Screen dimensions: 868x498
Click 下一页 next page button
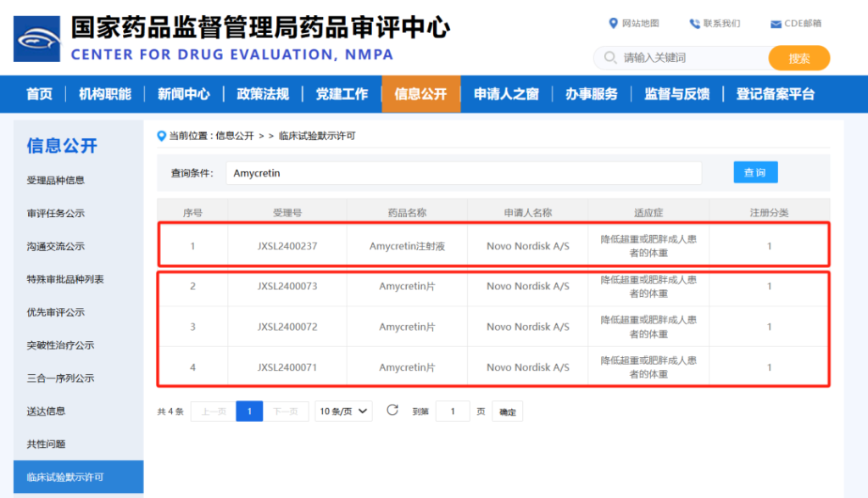(286, 411)
